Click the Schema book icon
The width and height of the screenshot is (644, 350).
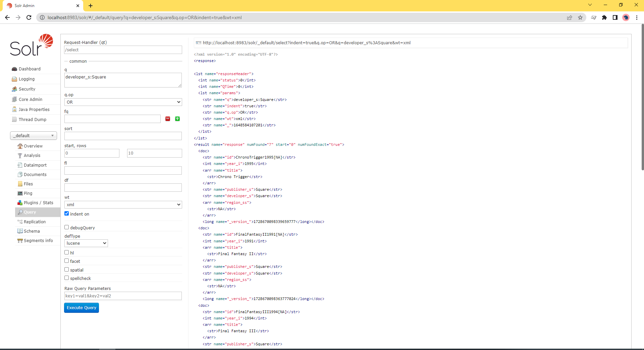pos(20,231)
